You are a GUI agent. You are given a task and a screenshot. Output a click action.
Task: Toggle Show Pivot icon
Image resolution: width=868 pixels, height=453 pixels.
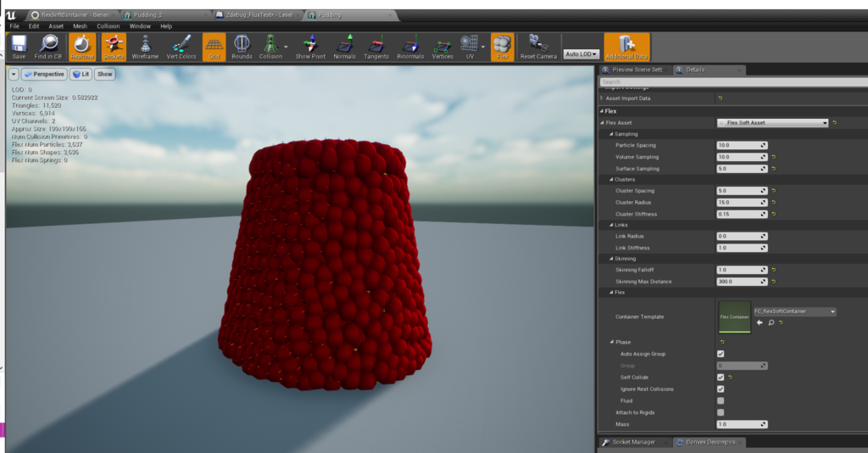click(310, 47)
